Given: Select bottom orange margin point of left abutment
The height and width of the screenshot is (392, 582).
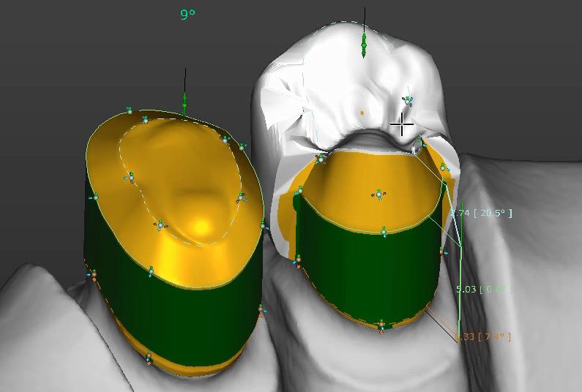Looking at the screenshot, I should pyautogui.click(x=149, y=358).
